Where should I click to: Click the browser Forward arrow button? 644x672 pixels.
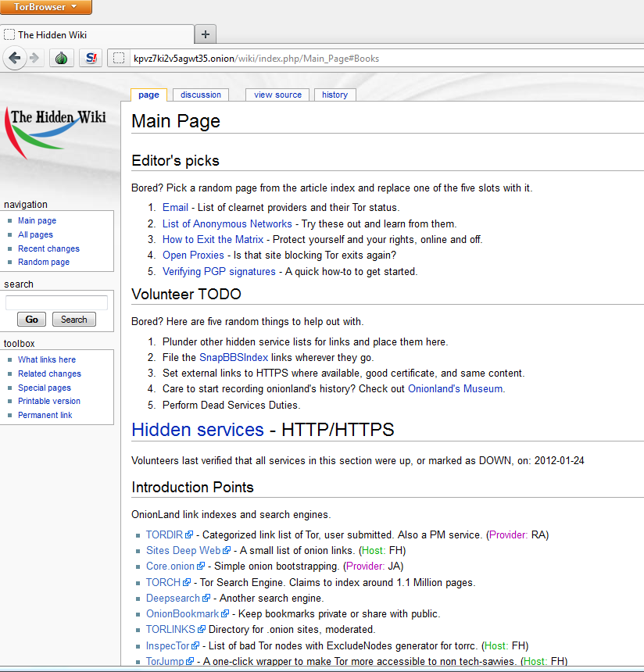34,58
